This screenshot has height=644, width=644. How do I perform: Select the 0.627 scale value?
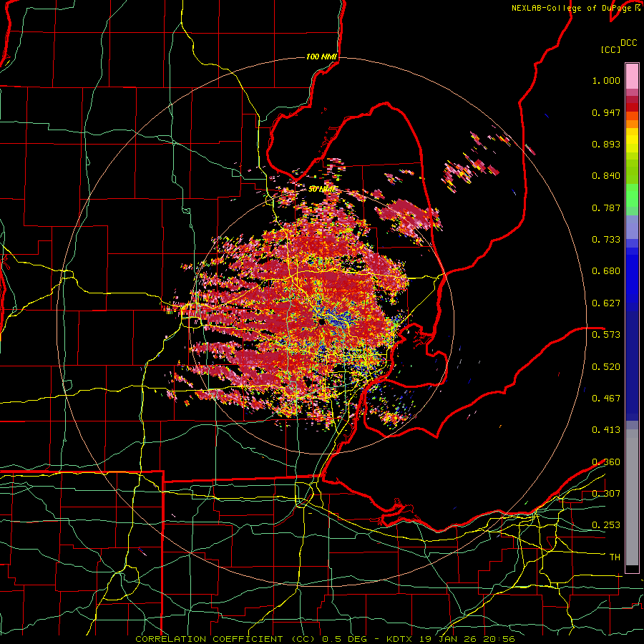[606, 303]
